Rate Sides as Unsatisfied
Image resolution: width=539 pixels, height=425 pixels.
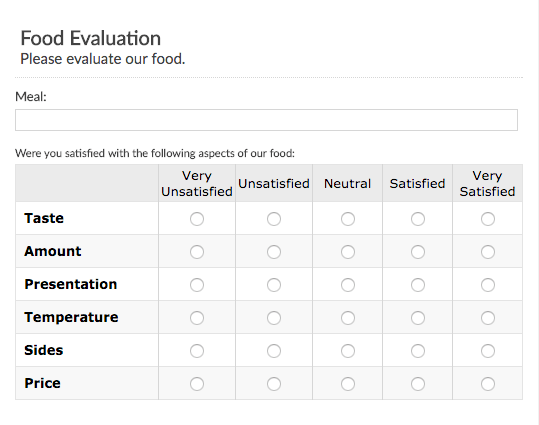(x=274, y=351)
